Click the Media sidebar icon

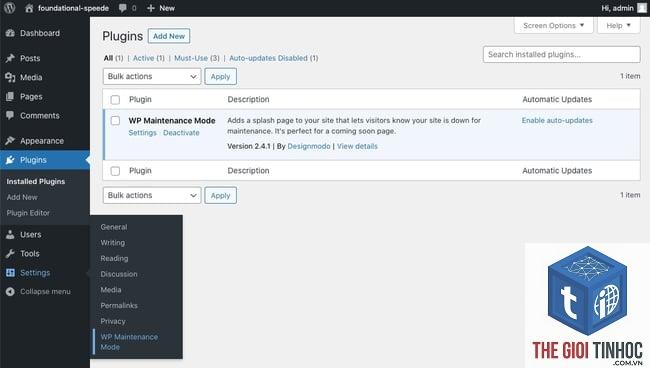[x=10, y=77]
